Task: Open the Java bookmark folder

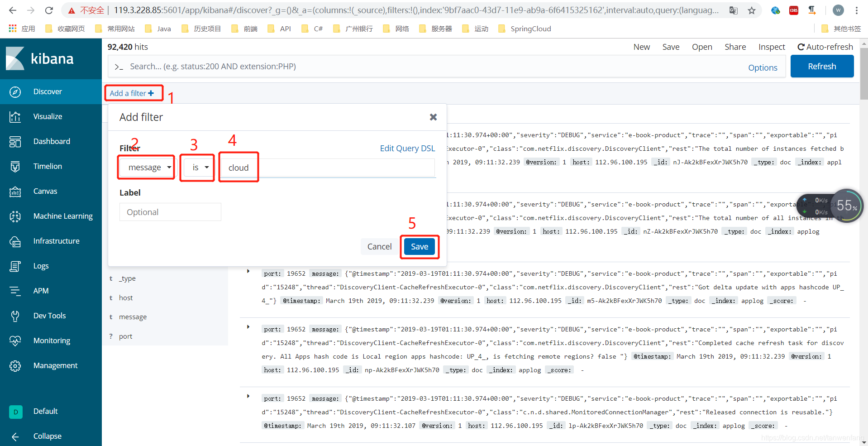Action: (158, 29)
